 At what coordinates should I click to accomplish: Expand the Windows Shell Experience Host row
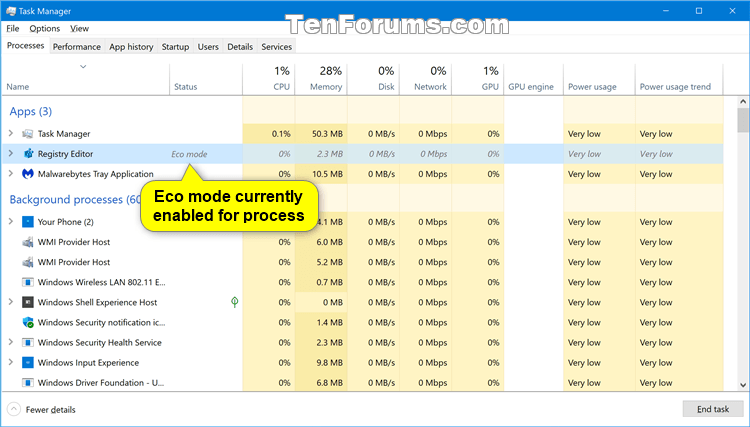(11, 302)
